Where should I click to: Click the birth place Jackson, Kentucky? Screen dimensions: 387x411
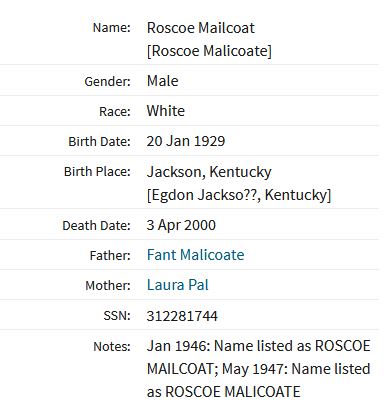(209, 172)
